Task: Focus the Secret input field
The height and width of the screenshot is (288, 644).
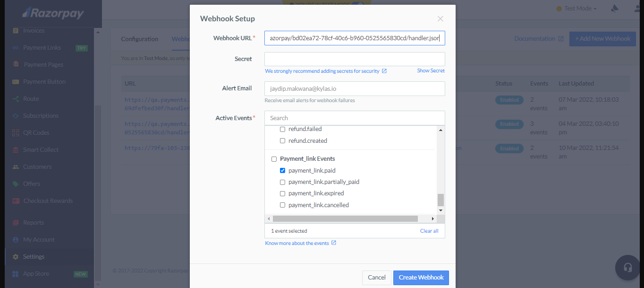Action: (x=355, y=59)
